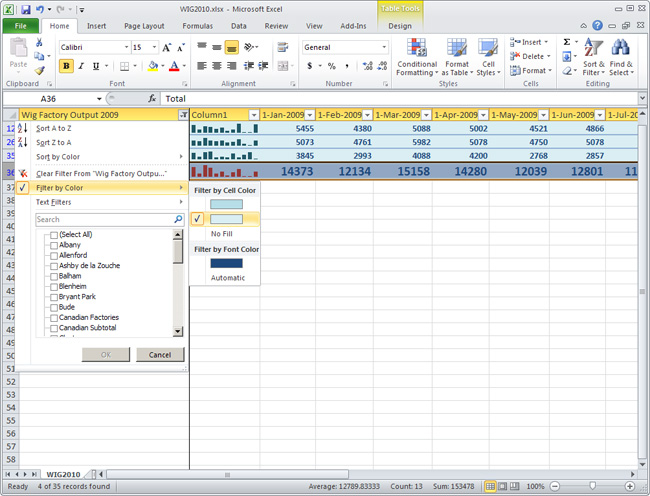Click the Wrap Text icon
This screenshot has height=496, width=650.
[x=283, y=47]
